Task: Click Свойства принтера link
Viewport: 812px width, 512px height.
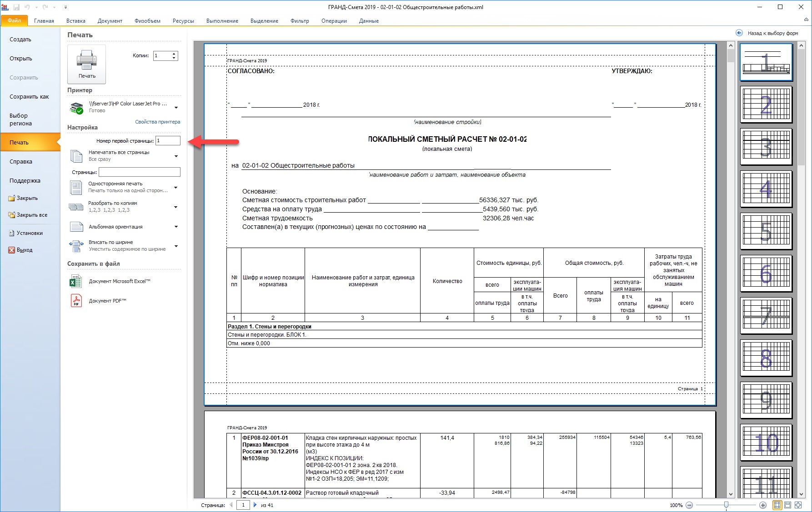Action: point(157,122)
